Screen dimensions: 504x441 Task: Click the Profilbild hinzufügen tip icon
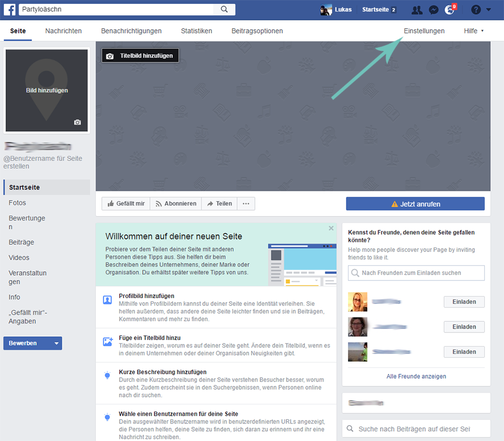click(108, 300)
